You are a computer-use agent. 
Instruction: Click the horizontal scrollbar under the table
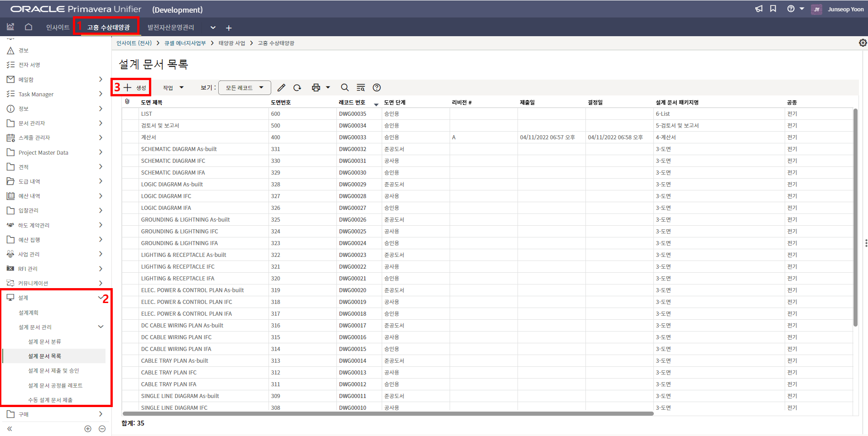tap(388, 413)
